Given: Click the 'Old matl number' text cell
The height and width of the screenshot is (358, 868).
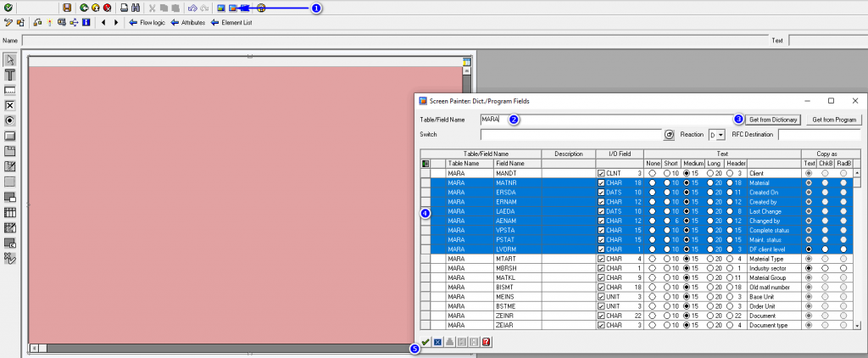Looking at the screenshot, I should tap(774, 287).
